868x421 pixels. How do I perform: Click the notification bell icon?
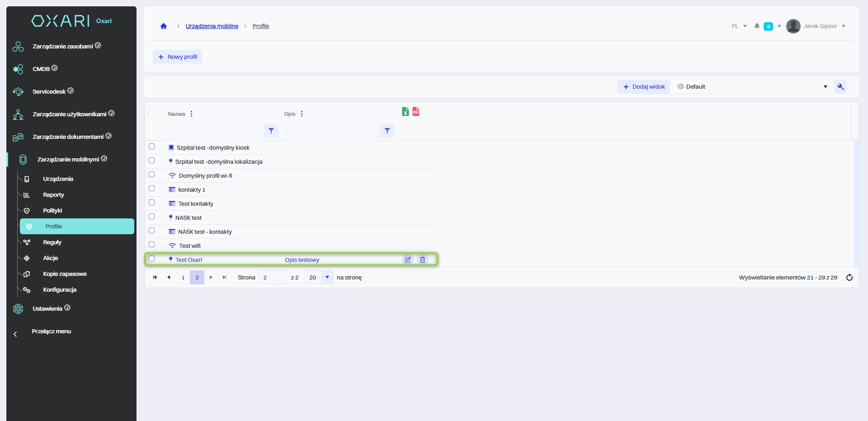pyautogui.click(x=757, y=26)
